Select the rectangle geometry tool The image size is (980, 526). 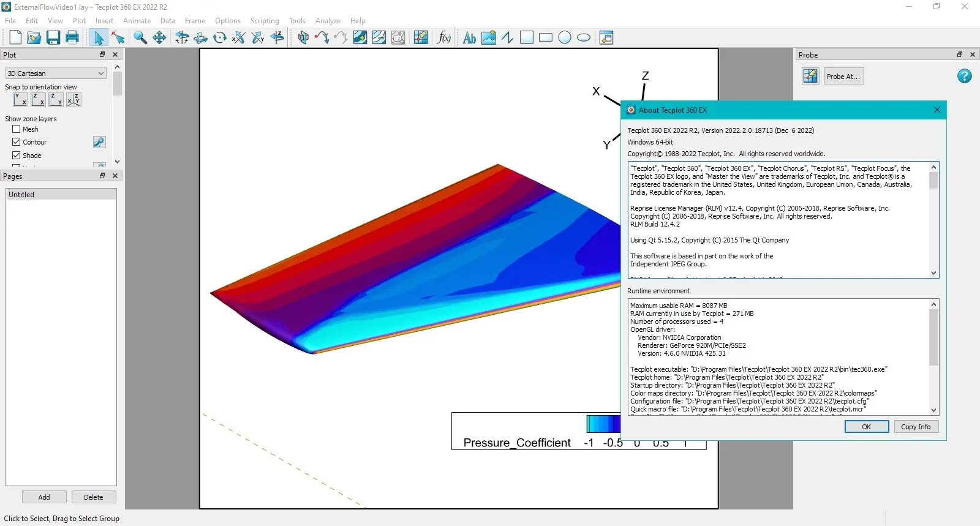pyautogui.click(x=546, y=38)
